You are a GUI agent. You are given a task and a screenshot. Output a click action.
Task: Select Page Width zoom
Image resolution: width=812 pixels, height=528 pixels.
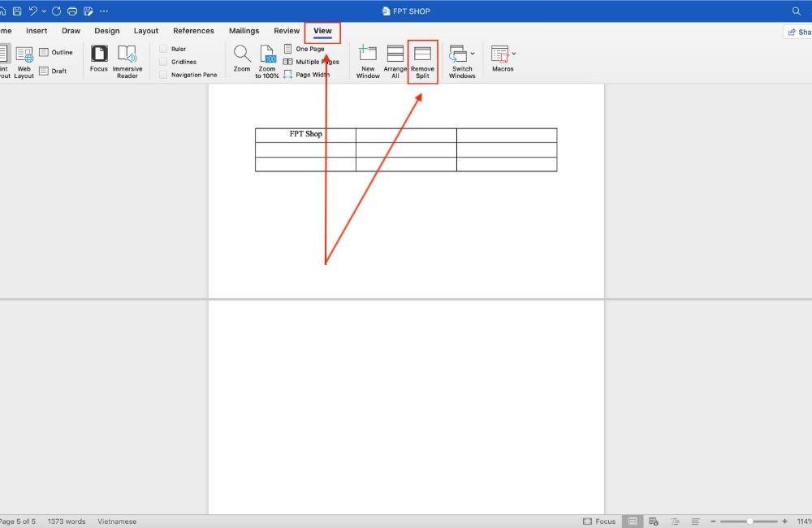(307, 75)
